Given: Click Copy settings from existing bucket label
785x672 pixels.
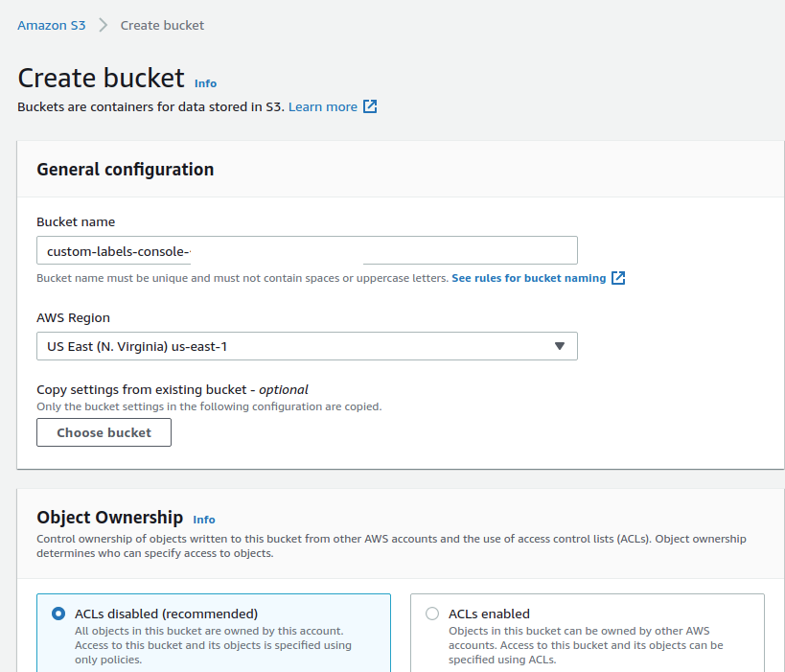Looking at the screenshot, I should [x=173, y=389].
